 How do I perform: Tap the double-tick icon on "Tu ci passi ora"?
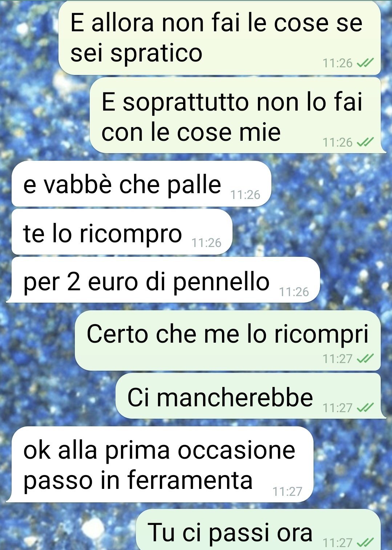coord(365,542)
